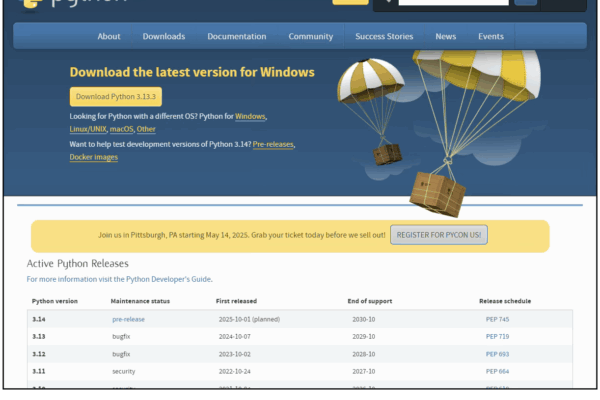The height and width of the screenshot is (400, 600).
Task: Open the About menu
Action: tap(109, 37)
